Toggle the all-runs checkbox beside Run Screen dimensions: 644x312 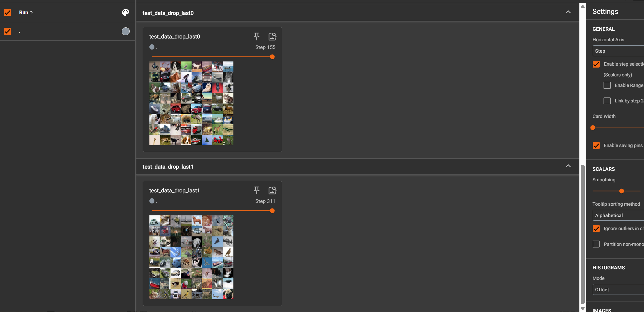[x=7, y=12]
